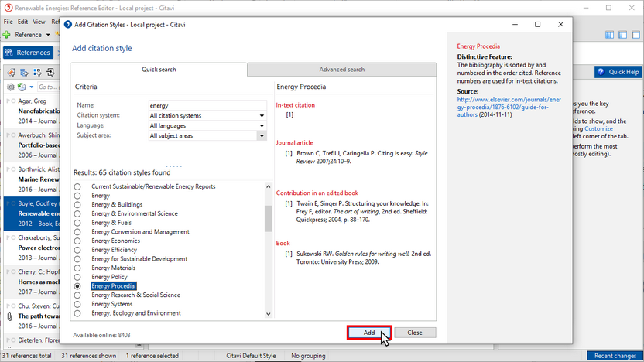Click the Close button in dialog
This screenshot has height=362, width=644.
click(415, 333)
